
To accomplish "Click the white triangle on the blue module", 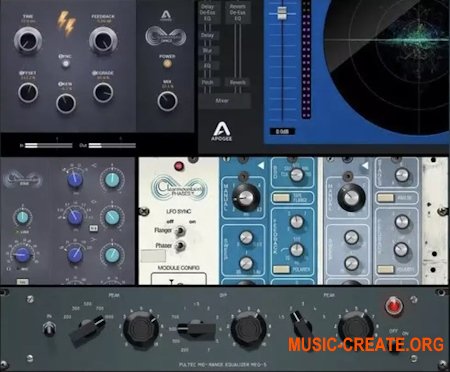I will coord(261,165).
